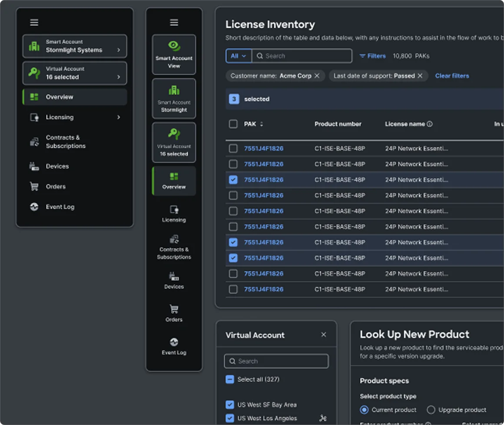Viewport: 504px width, 425px height.
Task: Open the Filters control
Action: pyautogui.click(x=372, y=56)
